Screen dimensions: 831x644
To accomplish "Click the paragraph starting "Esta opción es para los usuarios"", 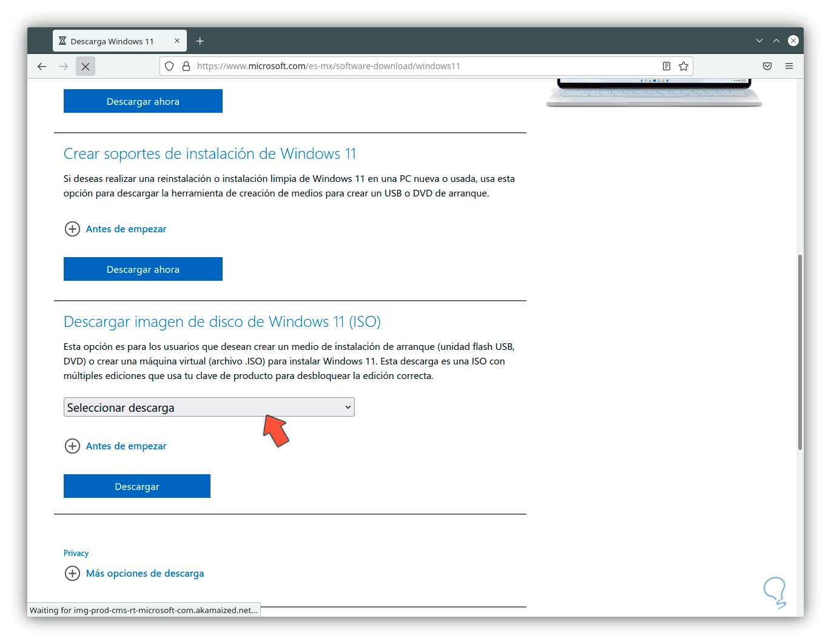I will (289, 361).
